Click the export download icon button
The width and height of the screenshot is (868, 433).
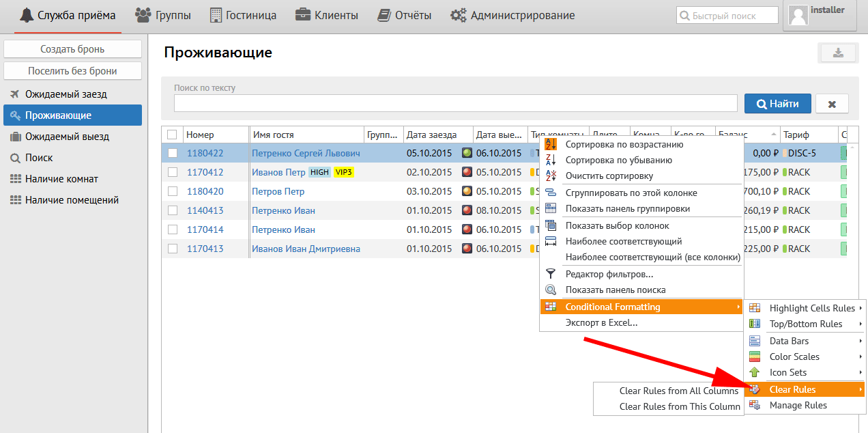tap(837, 53)
